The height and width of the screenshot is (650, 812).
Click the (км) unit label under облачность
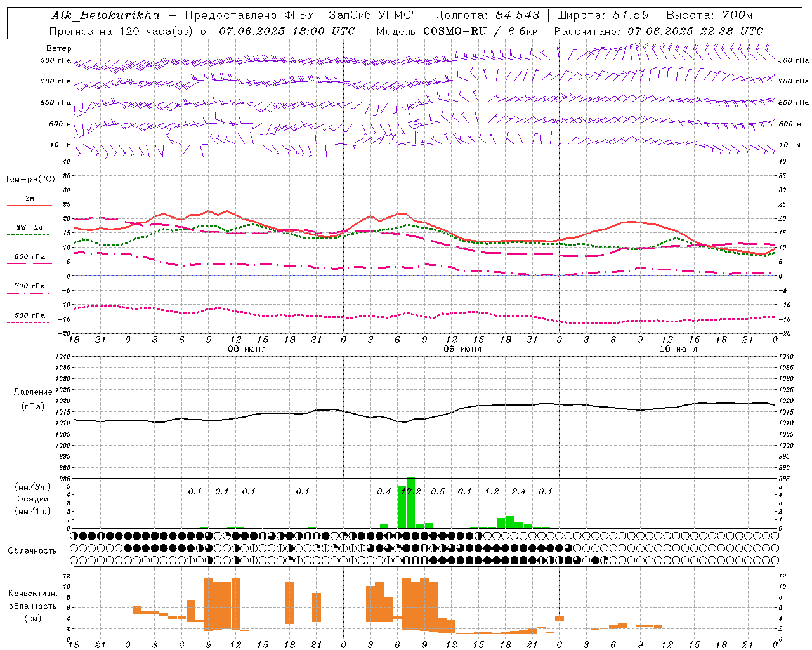pos(32,619)
